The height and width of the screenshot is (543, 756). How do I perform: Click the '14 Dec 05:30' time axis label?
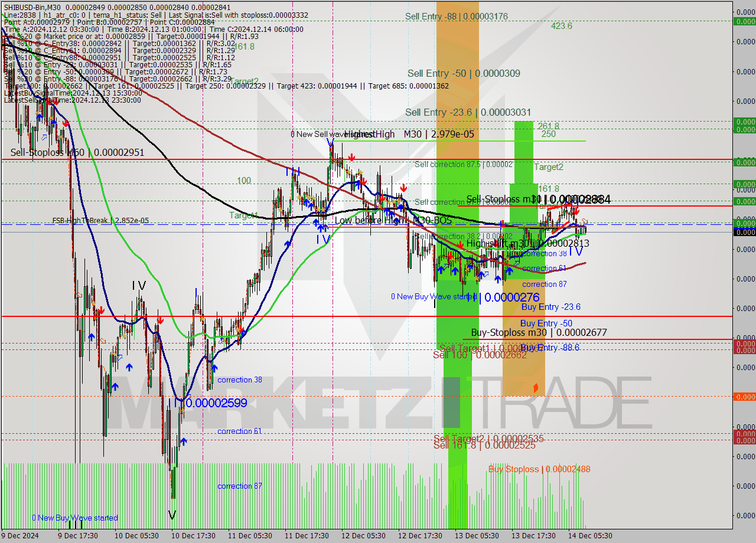[591, 536]
